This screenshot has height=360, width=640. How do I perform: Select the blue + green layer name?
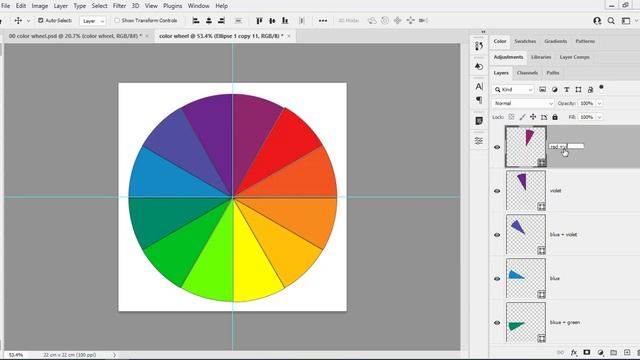[x=565, y=322]
